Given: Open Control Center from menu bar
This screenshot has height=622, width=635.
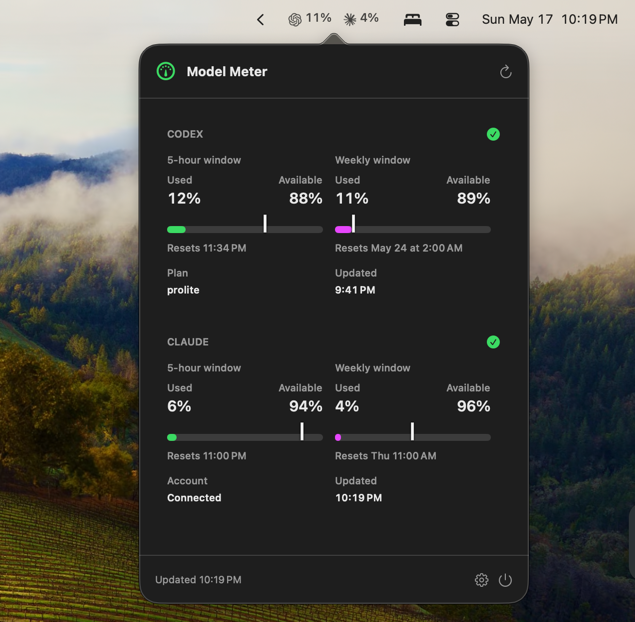Looking at the screenshot, I should 452,19.
